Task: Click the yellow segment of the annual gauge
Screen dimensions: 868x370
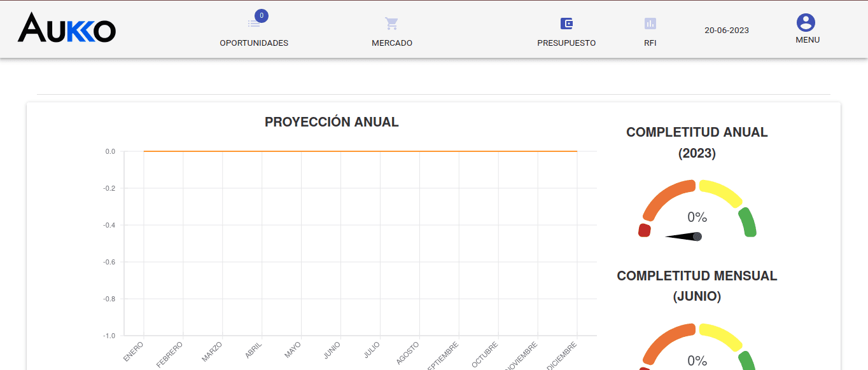Action: [x=722, y=193]
